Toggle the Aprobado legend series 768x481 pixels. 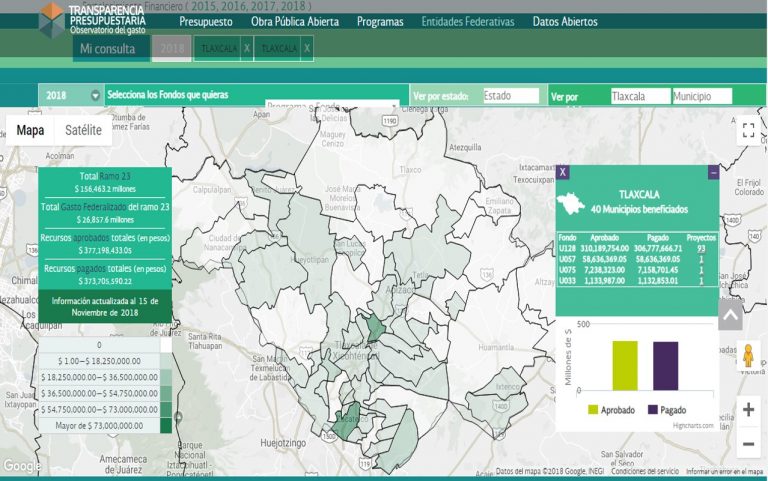point(611,410)
